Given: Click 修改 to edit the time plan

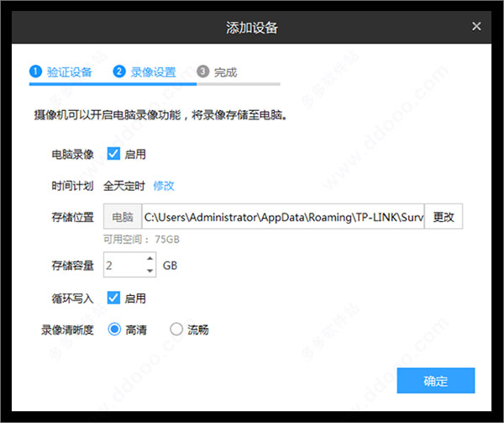Looking at the screenshot, I should (164, 186).
